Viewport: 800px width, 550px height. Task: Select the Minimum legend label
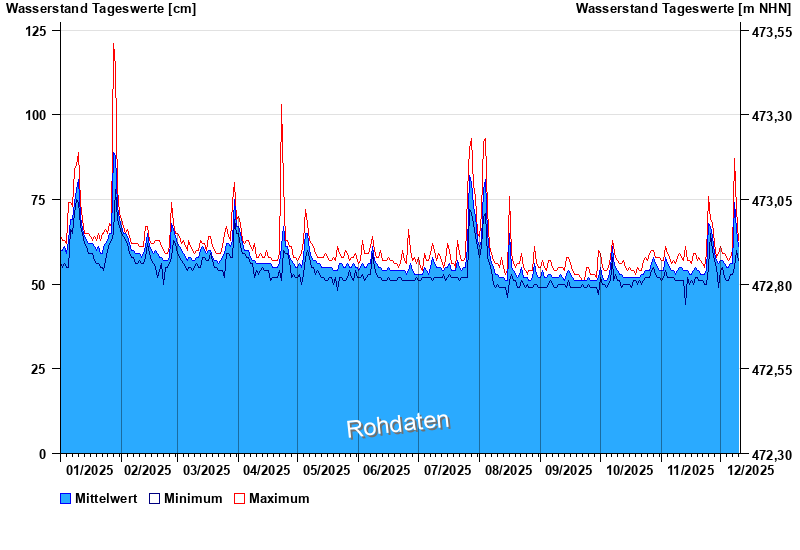point(193,498)
